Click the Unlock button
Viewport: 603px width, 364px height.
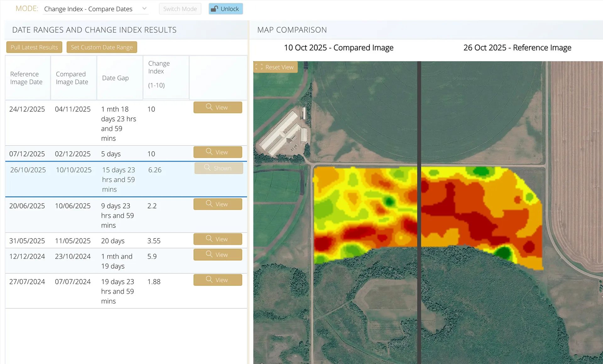(225, 9)
